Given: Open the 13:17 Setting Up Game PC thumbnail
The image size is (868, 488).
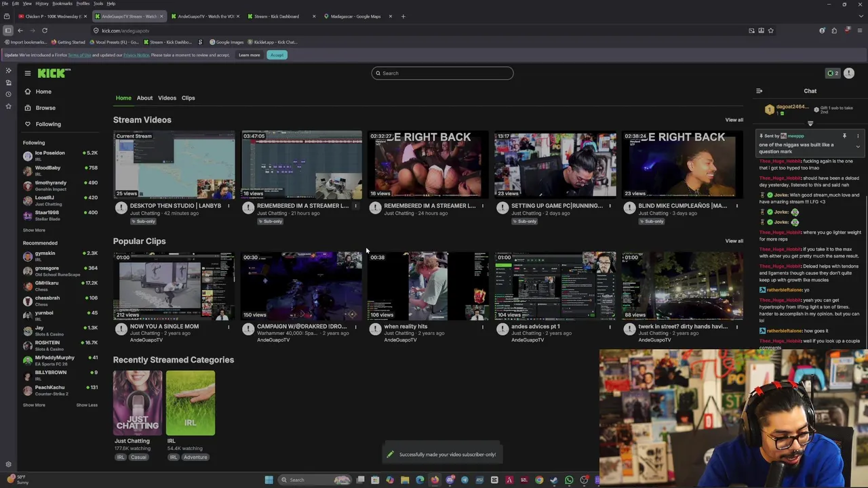Looking at the screenshot, I should [x=555, y=165].
